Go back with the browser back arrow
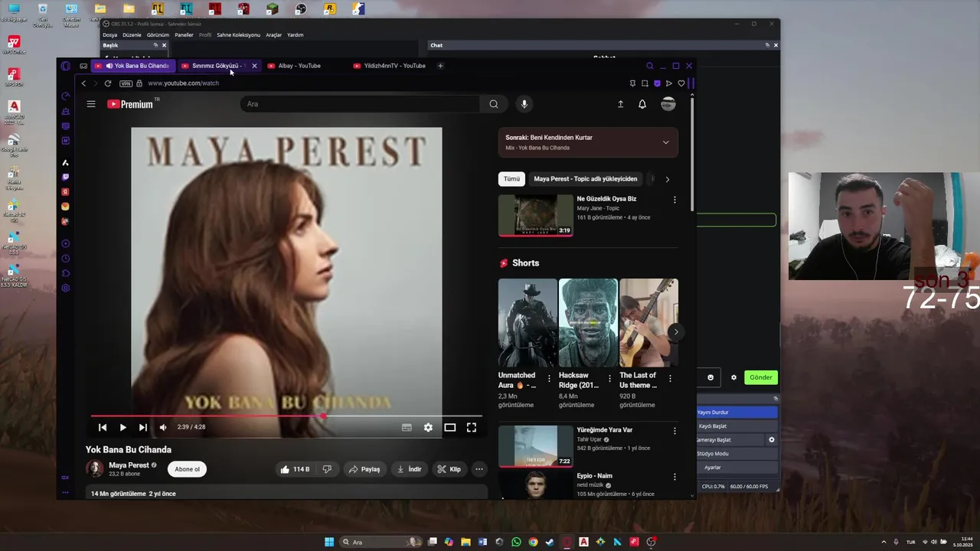This screenshot has width=980, height=551. tap(83, 83)
